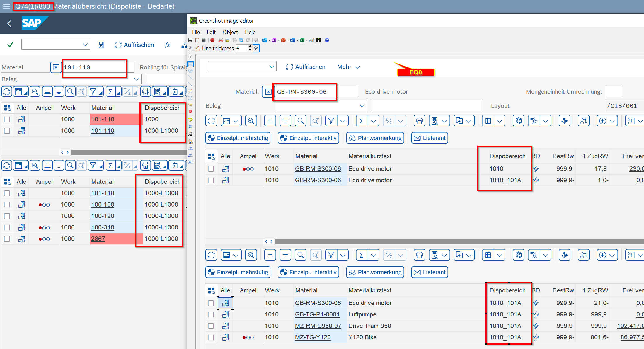This screenshot has width=644, height=349.
Task: Click the Greenshot scissors (cut) icon
Action: pos(221,40)
